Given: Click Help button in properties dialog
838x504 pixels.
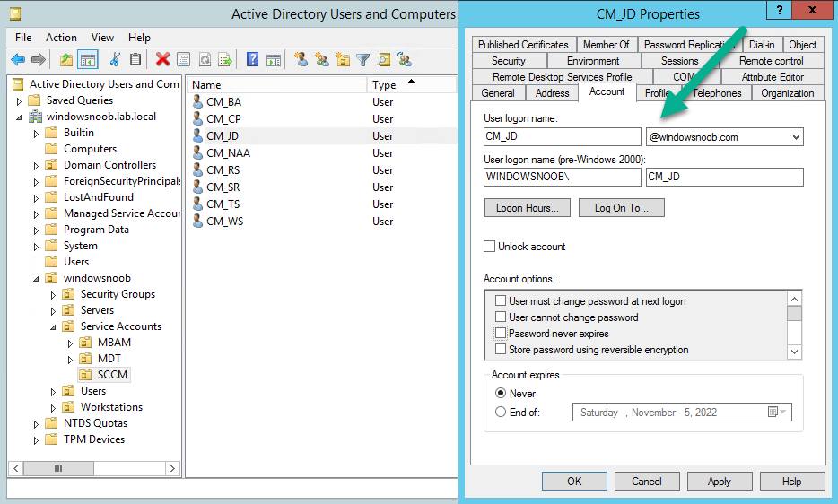Looking at the screenshot, I should click(791, 481).
